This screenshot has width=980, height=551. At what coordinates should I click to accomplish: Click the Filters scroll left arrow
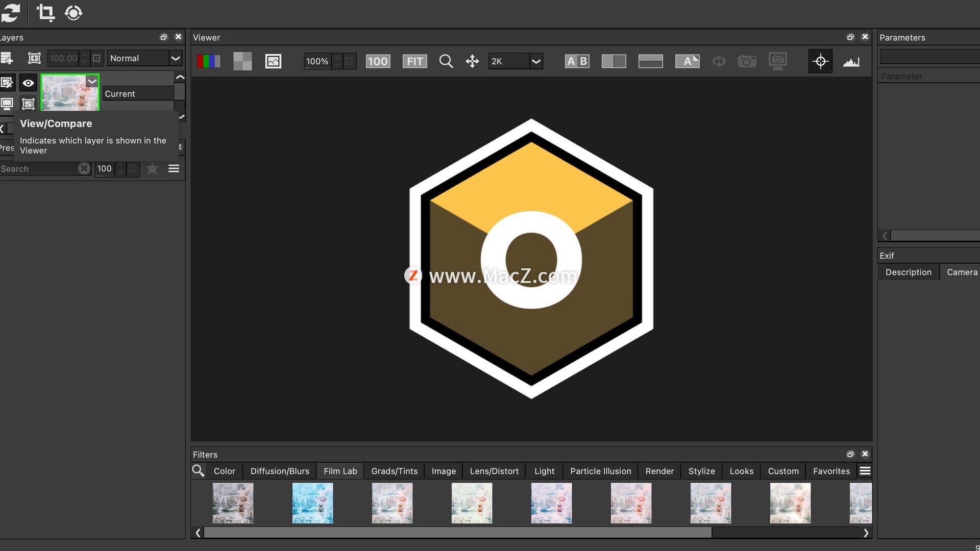pyautogui.click(x=198, y=533)
